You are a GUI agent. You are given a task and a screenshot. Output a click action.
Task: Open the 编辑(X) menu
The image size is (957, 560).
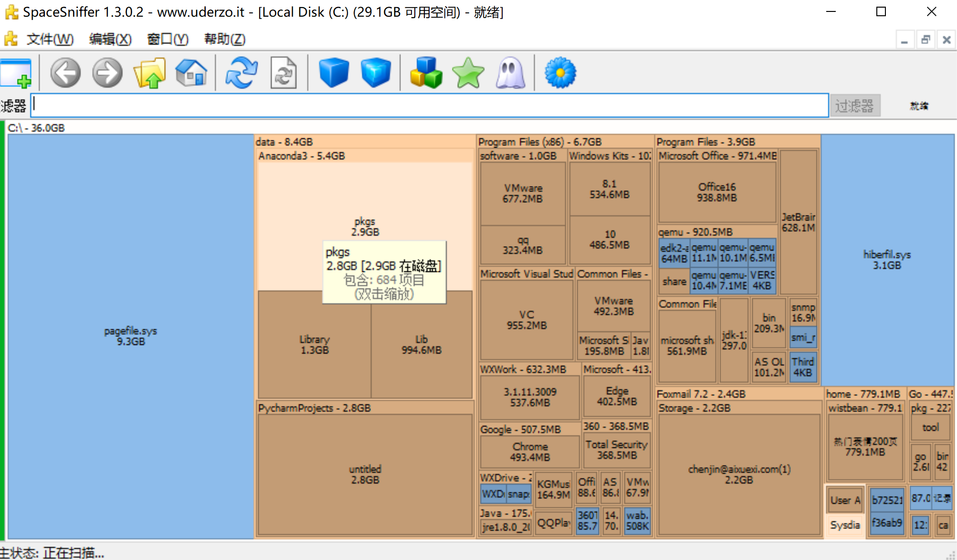tap(110, 39)
